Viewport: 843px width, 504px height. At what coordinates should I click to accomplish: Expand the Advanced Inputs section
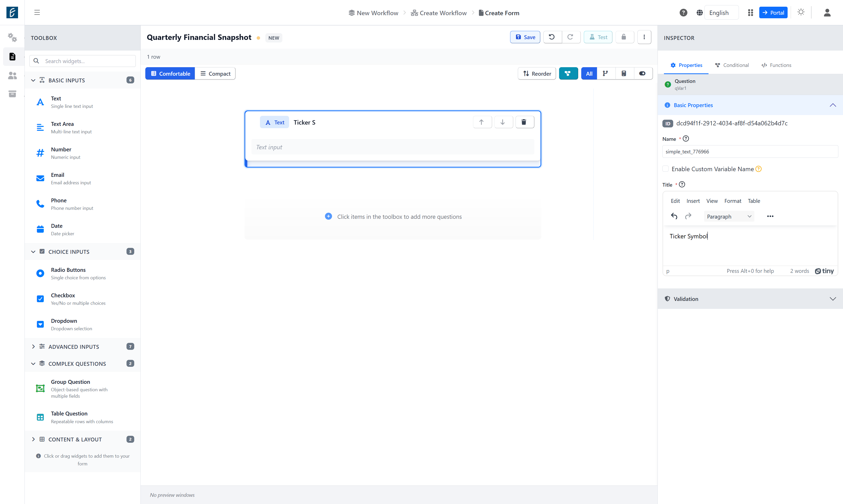83,346
